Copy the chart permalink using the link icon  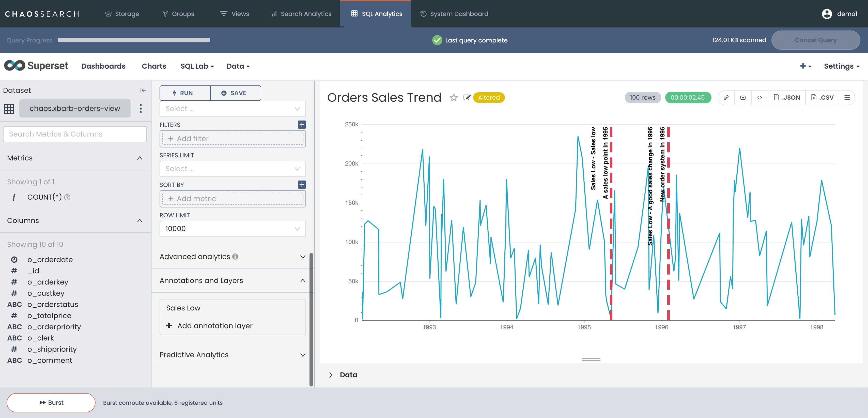pyautogui.click(x=726, y=98)
